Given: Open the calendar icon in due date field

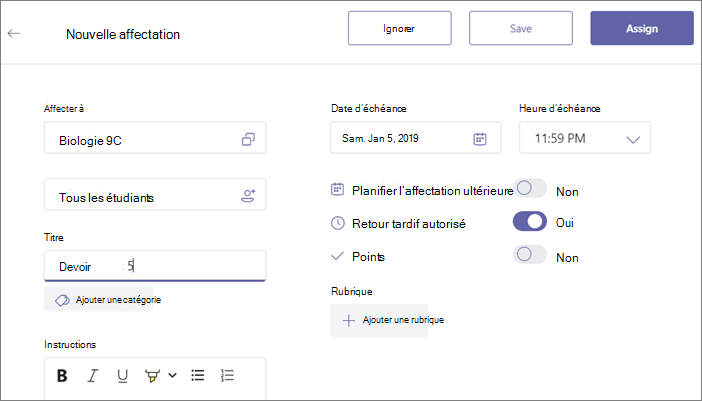Looking at the screenshot, I should pos(480,139).
